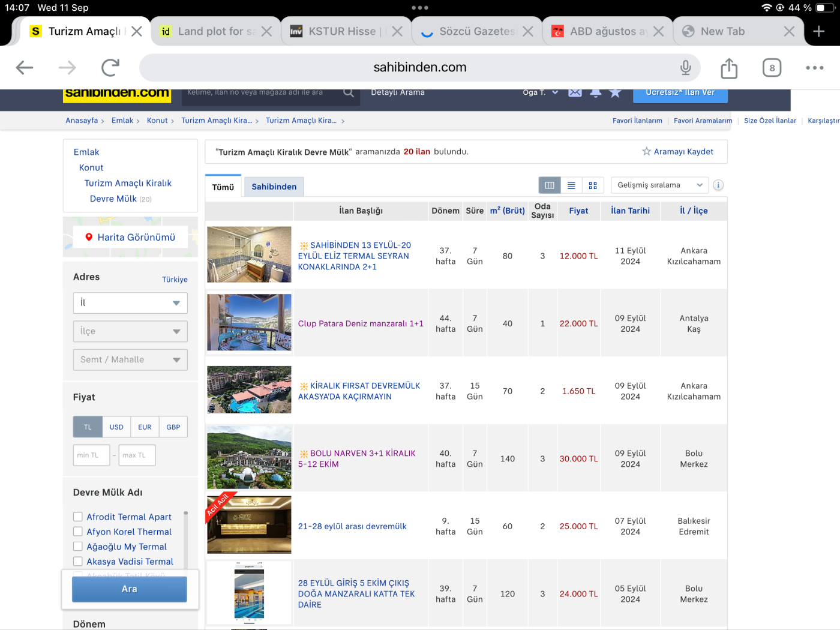840x630 pixels.
Task: Enable the Afyon Korel Thermal checkbox
Action: (78, 532)
